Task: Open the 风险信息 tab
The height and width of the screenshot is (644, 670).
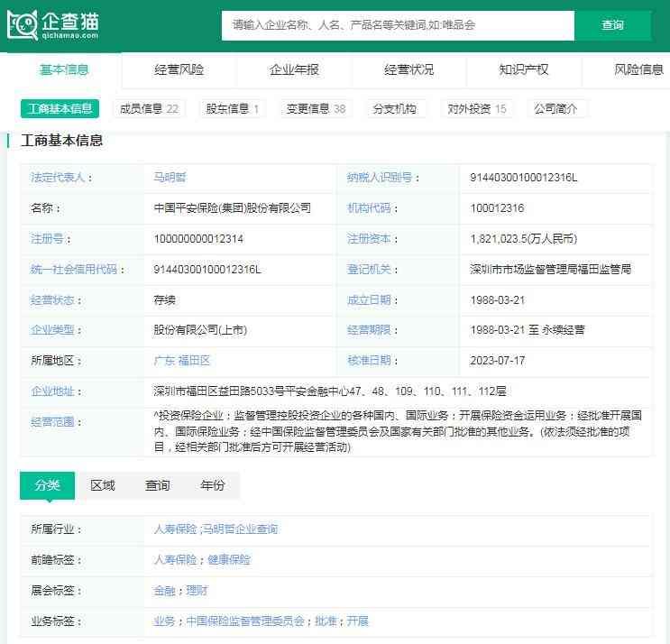Action: click(638, 69)
